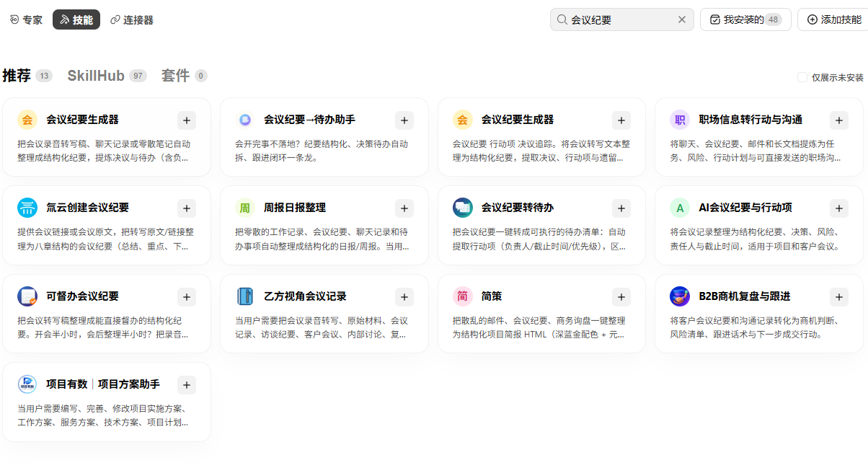Click the 项目有数 logo icon
The image size is (868, 468).
[27, 384]
